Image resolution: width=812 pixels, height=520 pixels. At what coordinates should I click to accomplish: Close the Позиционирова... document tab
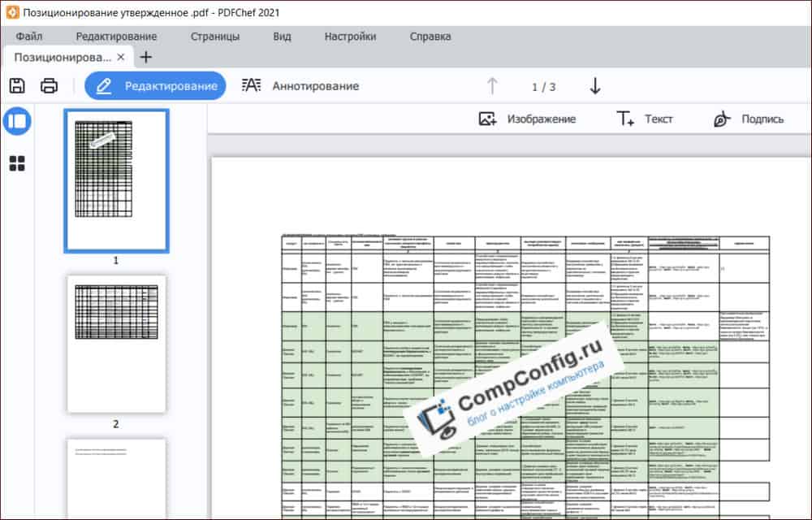tap(121, 57)
